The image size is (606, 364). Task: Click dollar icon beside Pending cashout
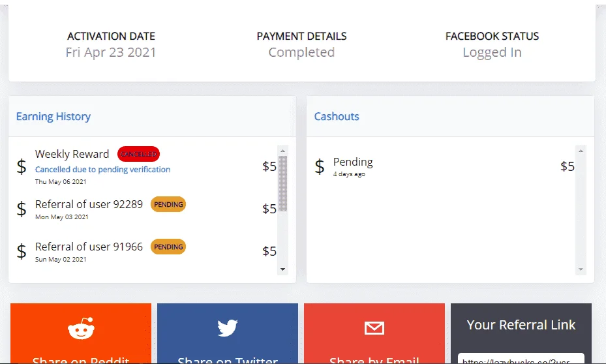(320, 166)
